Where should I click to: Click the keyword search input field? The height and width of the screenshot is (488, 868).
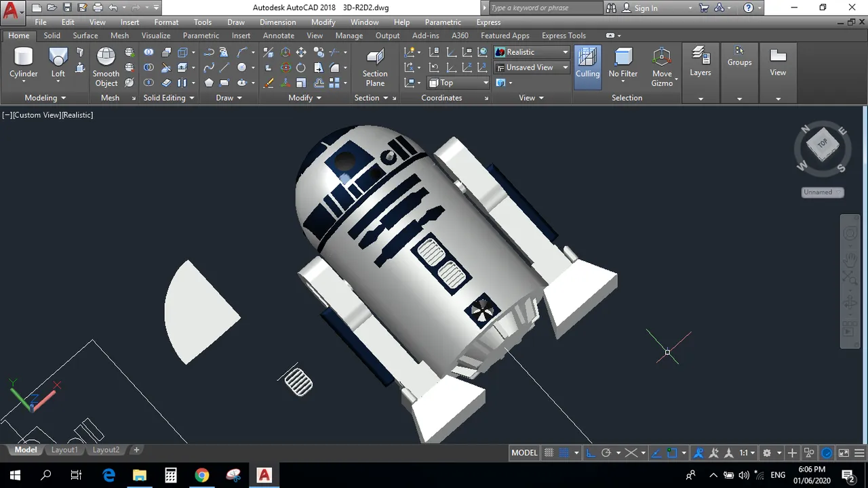point(545,8)
